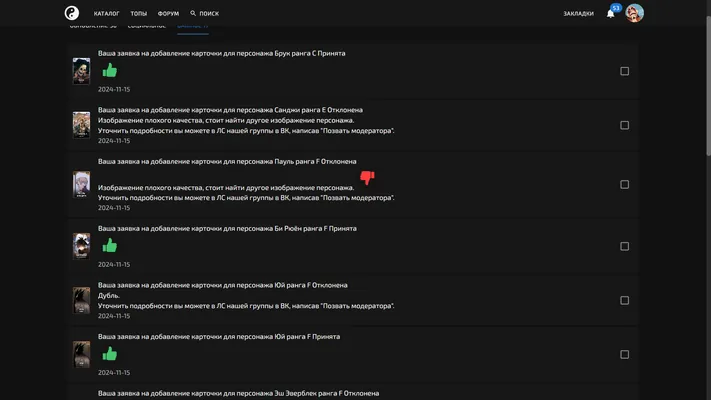
Task: Click 'Изображение плохого качества' under Санджи
Action: (x=226, y=120)
